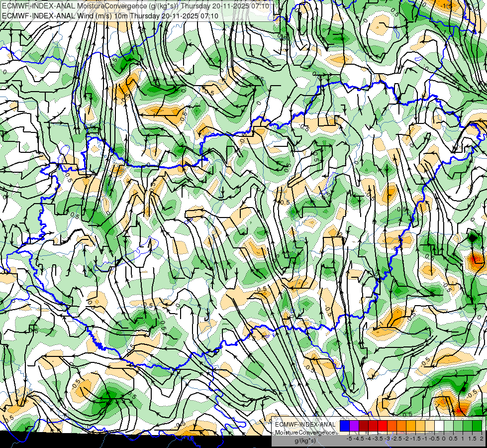Click the amber swatch between -2 and -1.5
The width and height of the screenshot is (487, 448).
coord(411,426)
